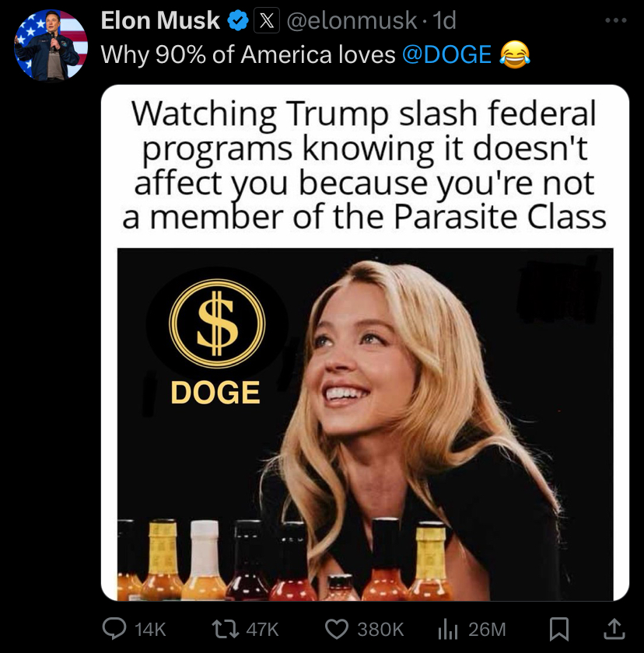Open the reply speech bubble icon

114,628
